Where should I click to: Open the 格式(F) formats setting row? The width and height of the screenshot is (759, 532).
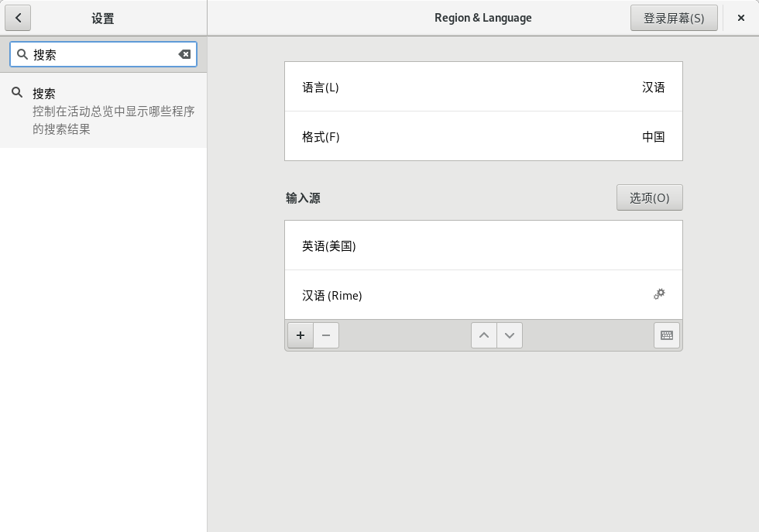pos(483,136)
